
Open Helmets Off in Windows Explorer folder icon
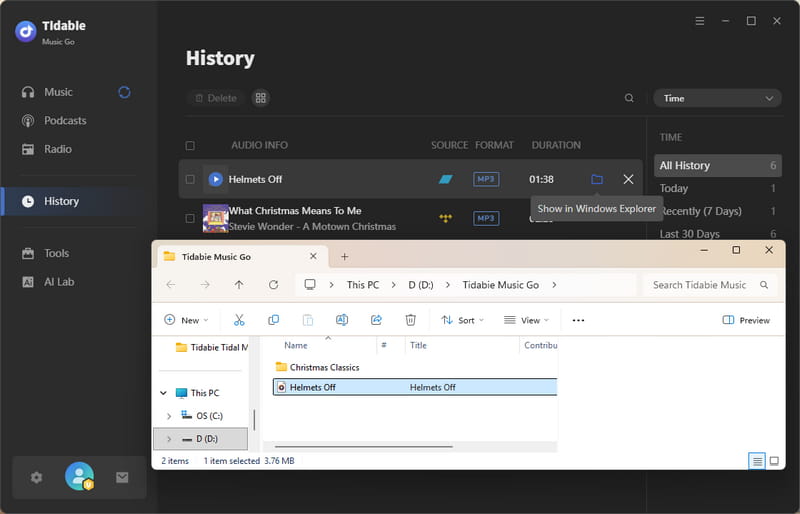(x=596, y=179)
